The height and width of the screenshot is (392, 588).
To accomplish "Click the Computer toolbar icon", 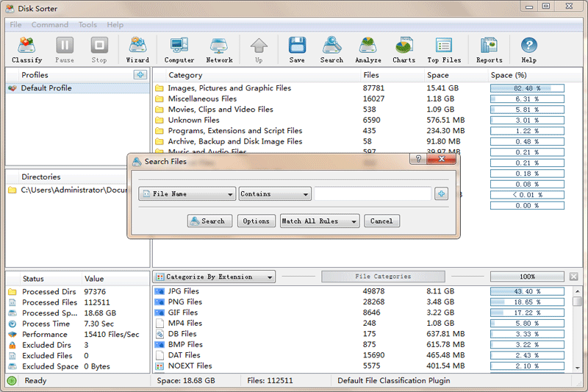I will click(x=179, y=49).
